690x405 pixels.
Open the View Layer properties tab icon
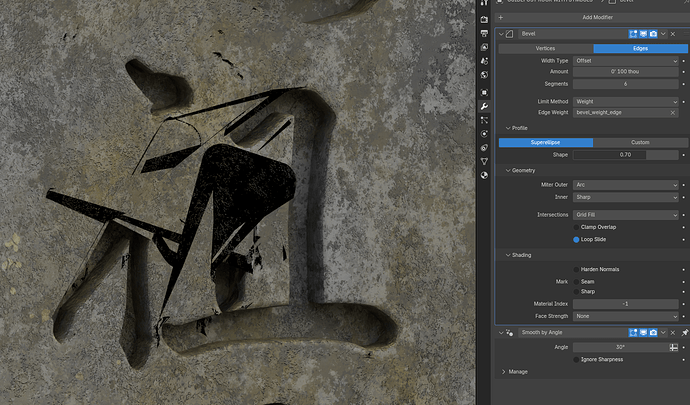tap(484, 47)
